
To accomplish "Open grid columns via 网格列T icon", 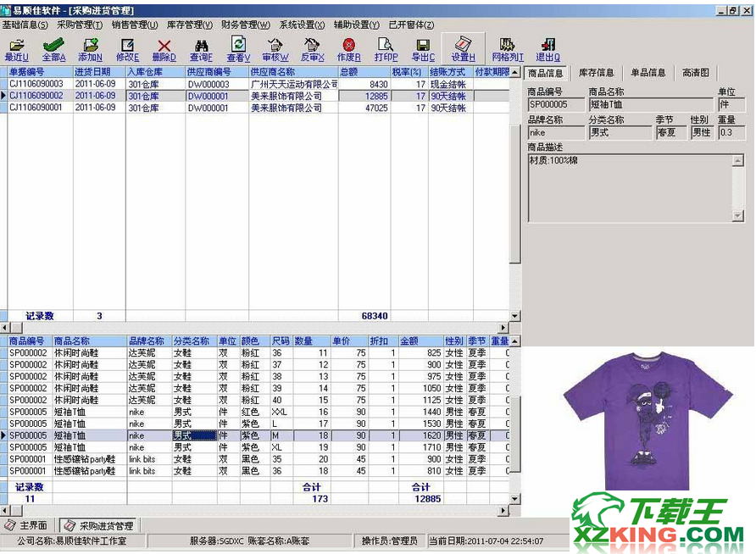I will point(507,50).
